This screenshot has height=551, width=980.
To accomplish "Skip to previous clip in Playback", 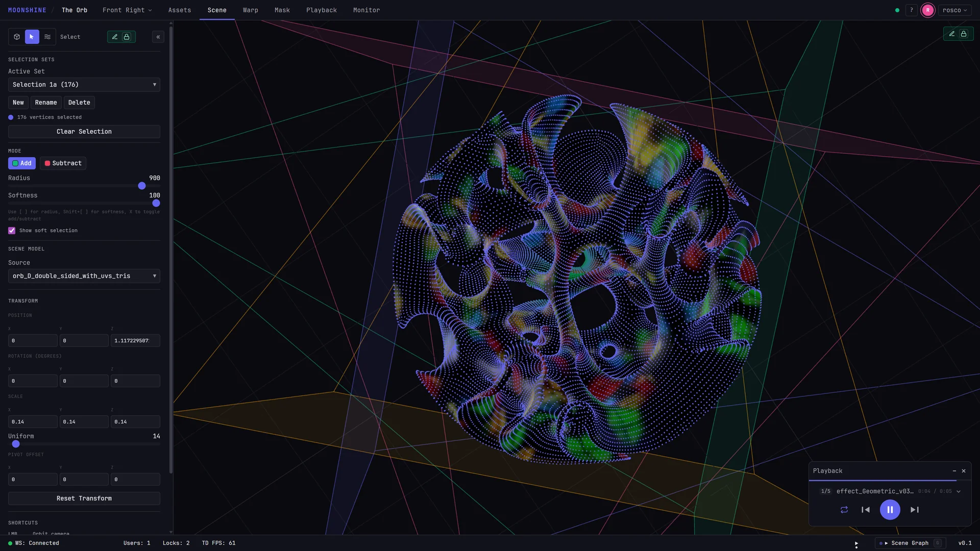I will (866, 510).
